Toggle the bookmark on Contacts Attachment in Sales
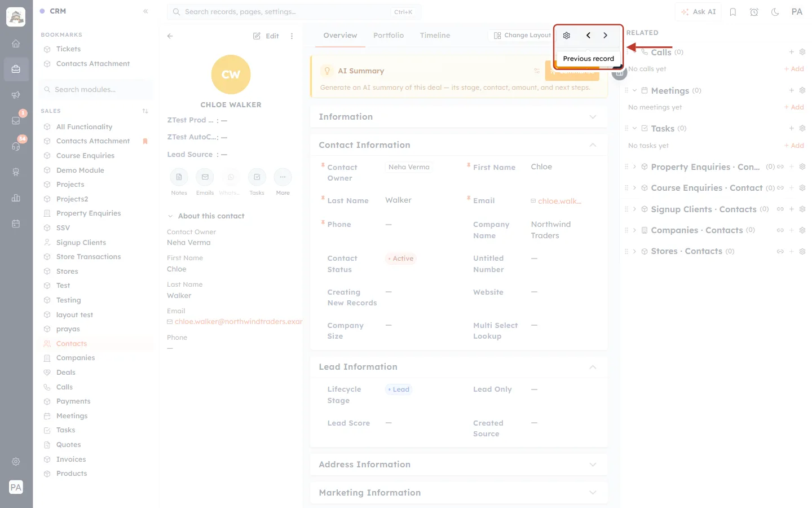 145,141
